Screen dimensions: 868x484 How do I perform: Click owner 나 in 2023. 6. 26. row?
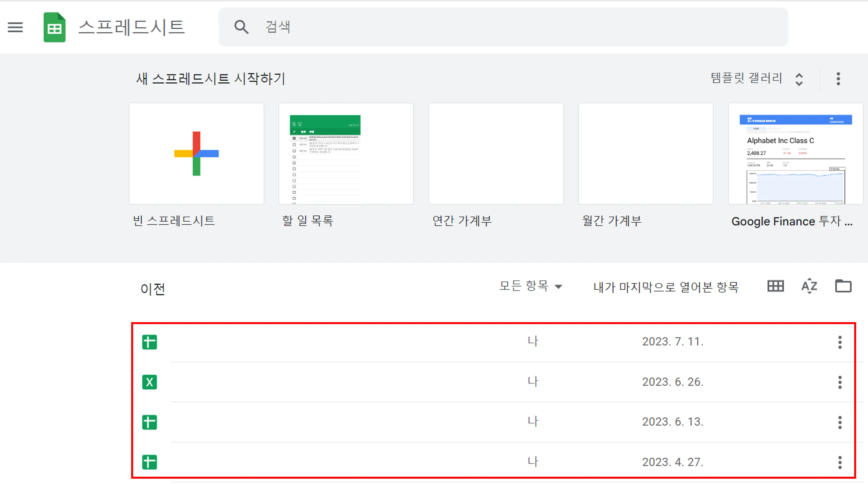(x=533, y=382)
